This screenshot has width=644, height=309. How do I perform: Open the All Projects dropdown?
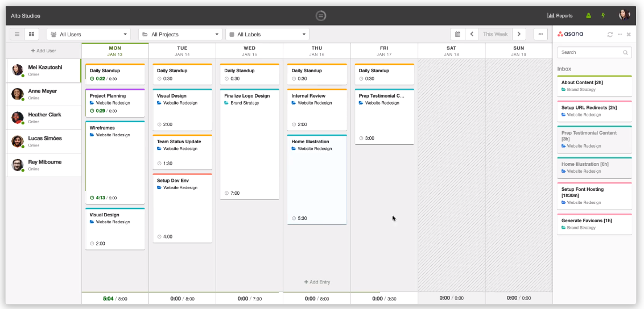pos(180,35)
